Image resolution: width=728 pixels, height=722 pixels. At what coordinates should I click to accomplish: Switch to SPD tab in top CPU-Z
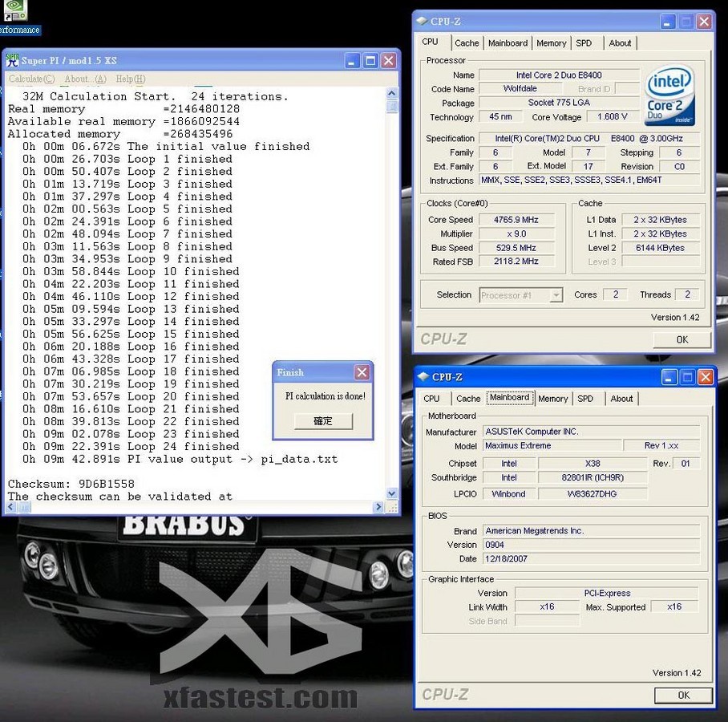click(x=584, y=43)
